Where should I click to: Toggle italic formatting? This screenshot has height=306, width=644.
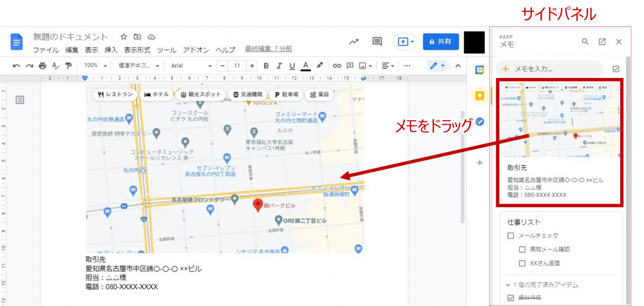[279, 65]
